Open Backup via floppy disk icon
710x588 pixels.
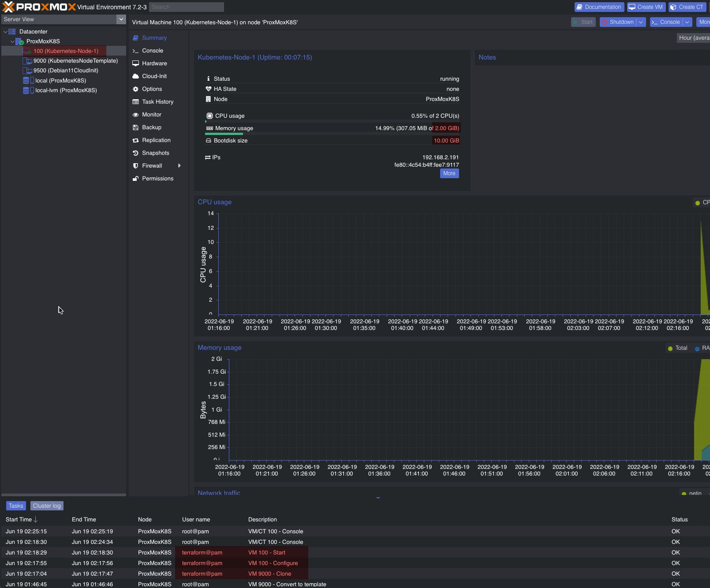click(x=136, y=127)
